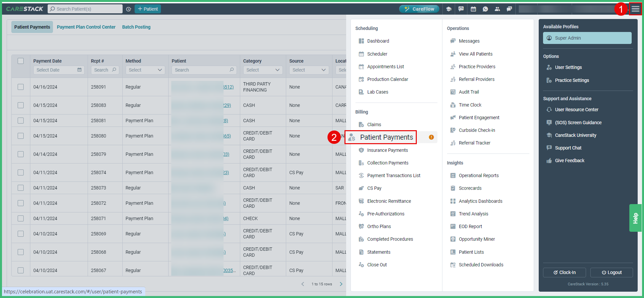The width and height of the screenshot is (644, 298).
Task: Open the WhatsApp-style chat bubble icon
Action: (485, 9)
